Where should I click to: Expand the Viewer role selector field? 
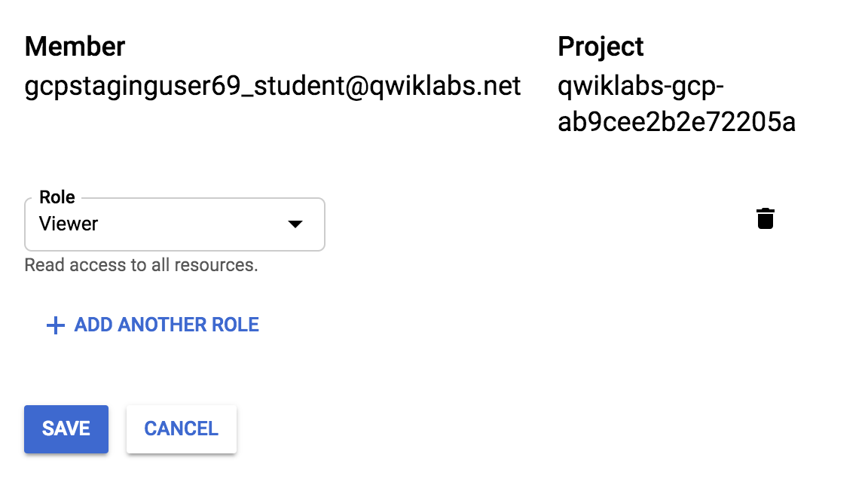174,224
